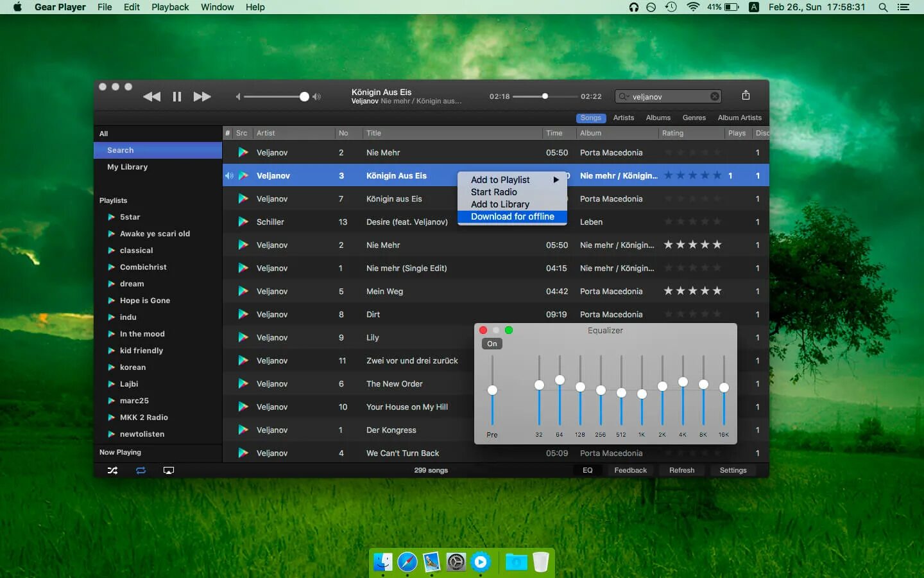Open the AirPlay output icon
The width and height of the screenshot is (924, 578).
click(169, 470)
